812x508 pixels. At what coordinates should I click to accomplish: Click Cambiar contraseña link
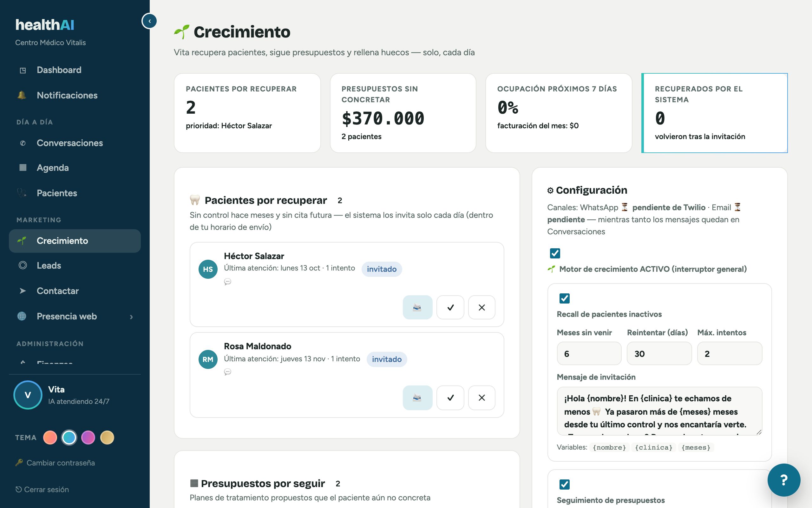click(55, 463)
